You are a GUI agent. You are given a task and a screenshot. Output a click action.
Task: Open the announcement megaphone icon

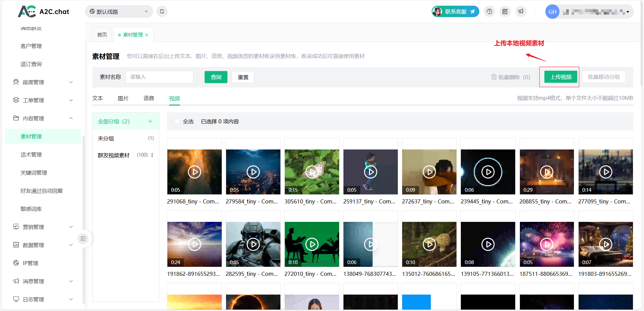pyautogui.click(x=521, y=12)
